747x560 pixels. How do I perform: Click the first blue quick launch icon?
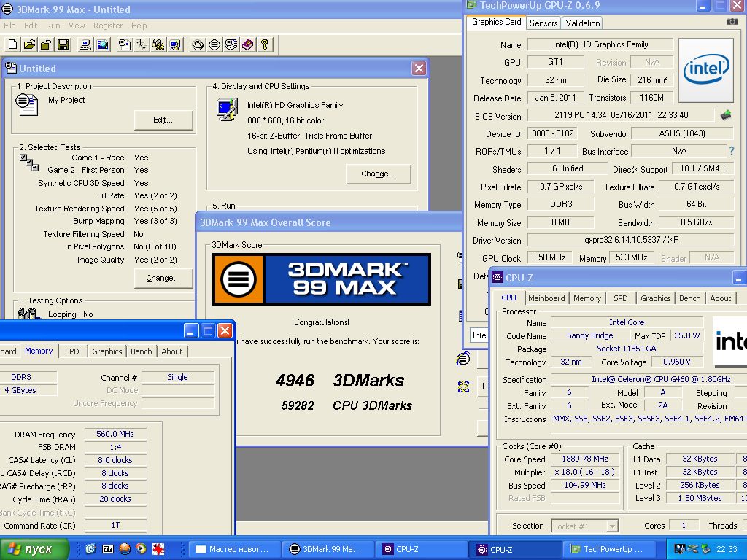[x=90, y=548]
